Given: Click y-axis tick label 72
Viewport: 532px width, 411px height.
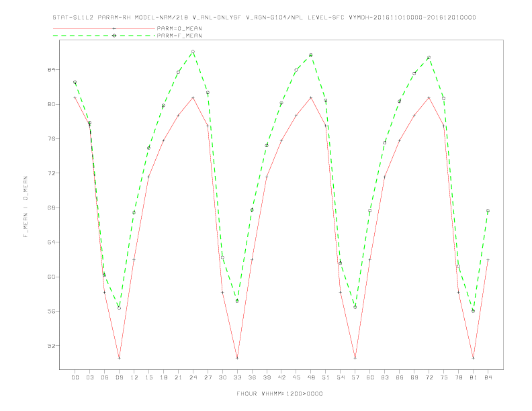Looking at the screenshot, I should pyautogui.click(x=51, y=173).
